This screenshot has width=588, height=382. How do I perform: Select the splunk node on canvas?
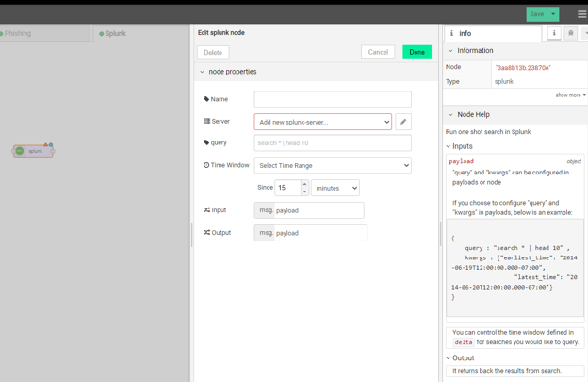[x=33, y=151]
